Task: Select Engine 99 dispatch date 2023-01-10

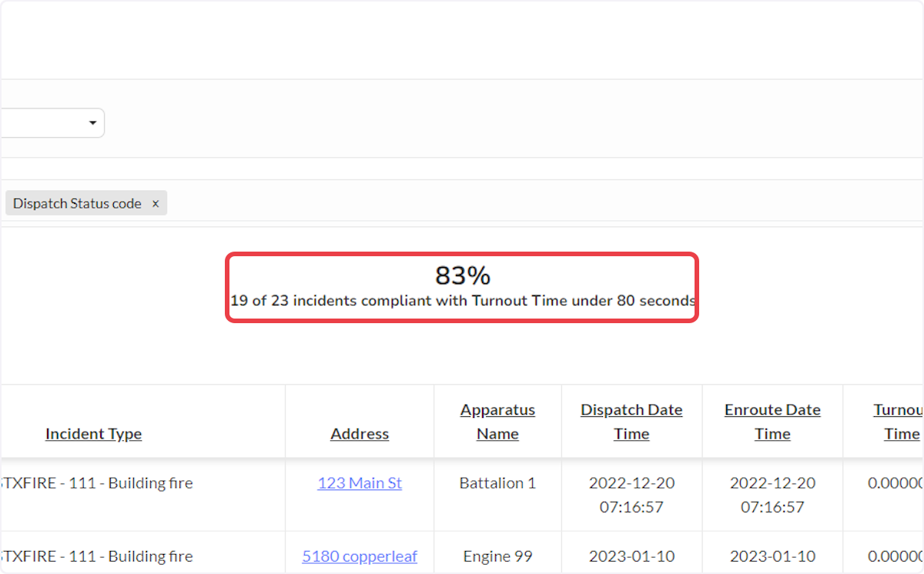Action: click(x=631, y=556)
